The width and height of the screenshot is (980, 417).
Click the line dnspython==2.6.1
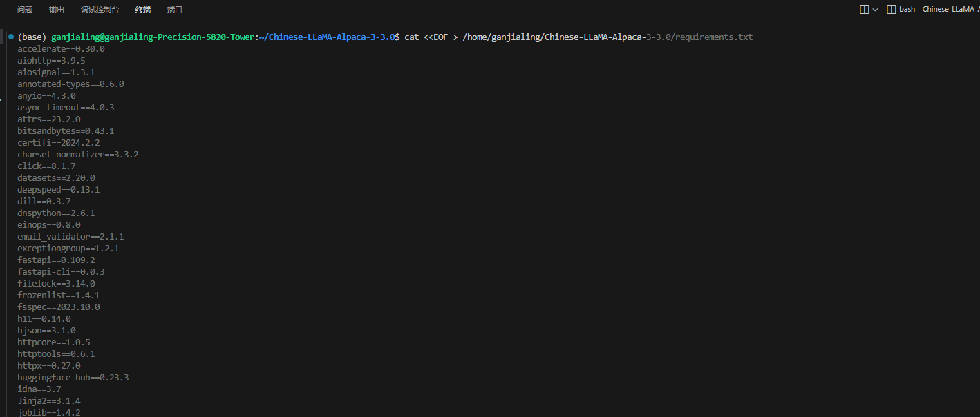(56, 213)
